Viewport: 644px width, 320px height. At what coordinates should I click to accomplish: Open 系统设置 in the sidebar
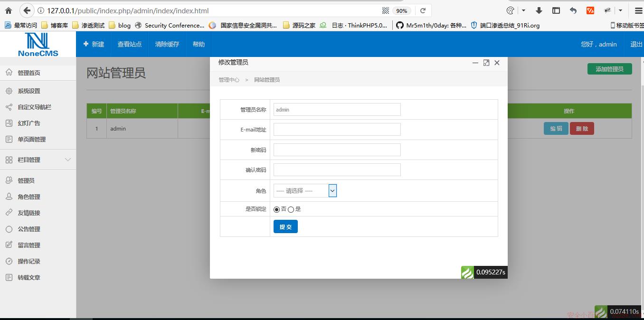pos(38,91)
